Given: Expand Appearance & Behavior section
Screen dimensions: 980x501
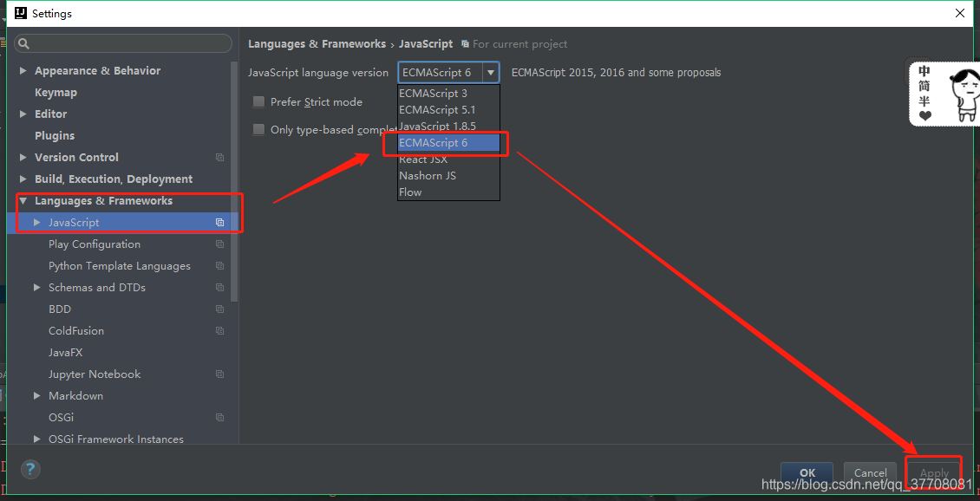Looking at the screenshot, I should pos(23,70).
